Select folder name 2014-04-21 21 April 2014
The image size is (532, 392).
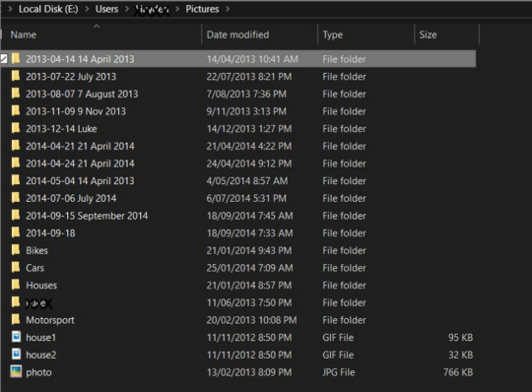pyautogui.click(x=80, y=146)
